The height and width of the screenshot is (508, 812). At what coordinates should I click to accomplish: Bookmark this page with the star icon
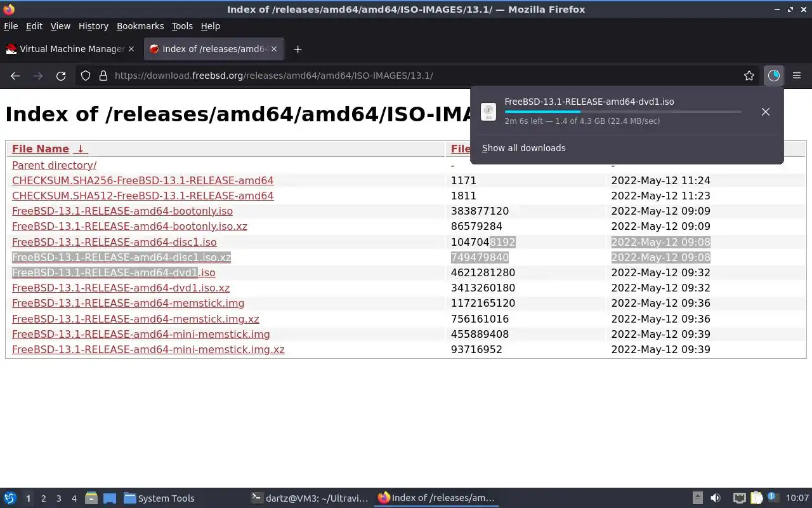click(x=749, y=76)
